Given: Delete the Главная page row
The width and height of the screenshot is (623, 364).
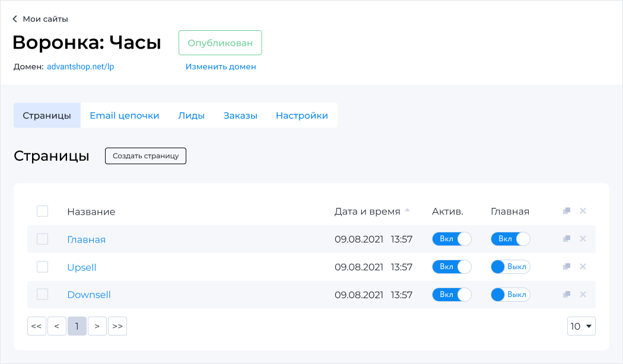Looking at the screenshot, I should click(x=583, y=238).
